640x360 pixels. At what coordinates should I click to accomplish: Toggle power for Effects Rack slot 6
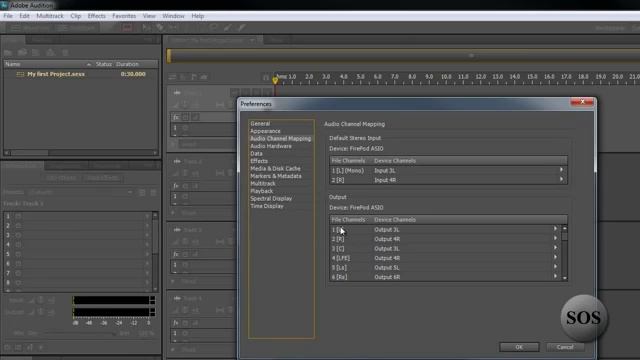coord(18,264)
